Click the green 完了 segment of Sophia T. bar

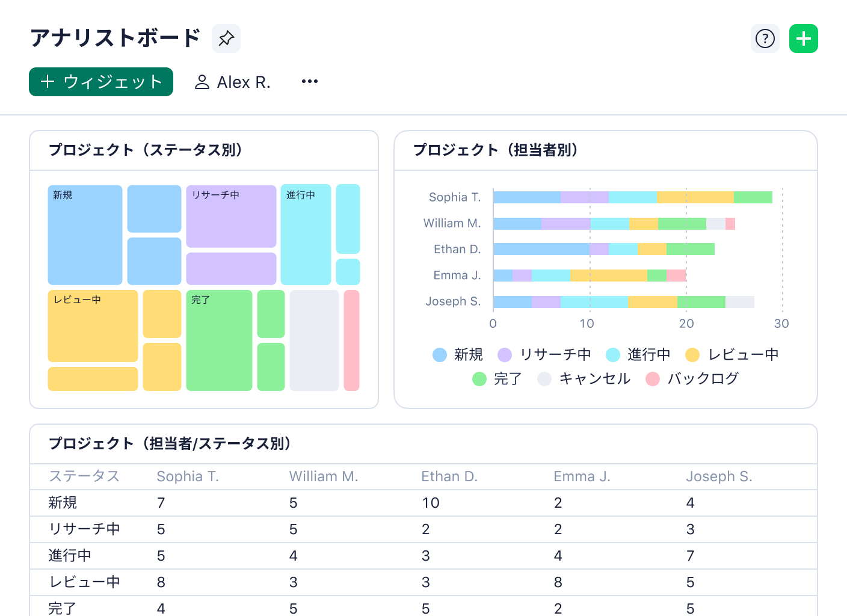coord(753,197)
